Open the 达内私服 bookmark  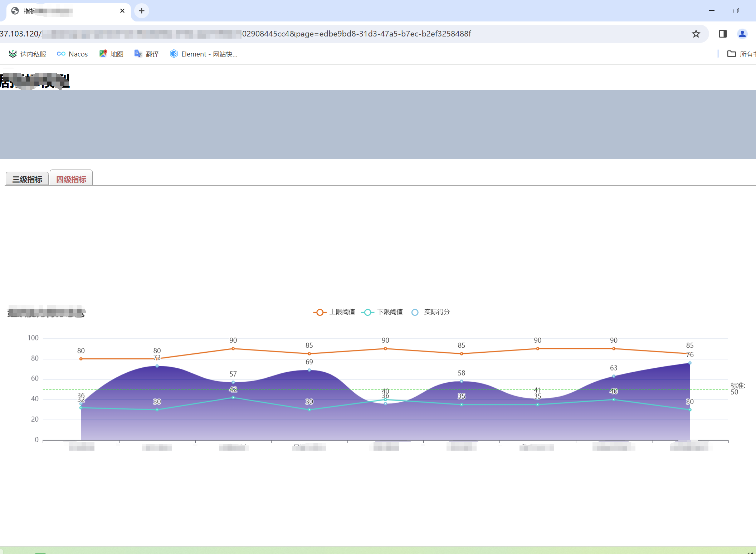tap(28, 54)
